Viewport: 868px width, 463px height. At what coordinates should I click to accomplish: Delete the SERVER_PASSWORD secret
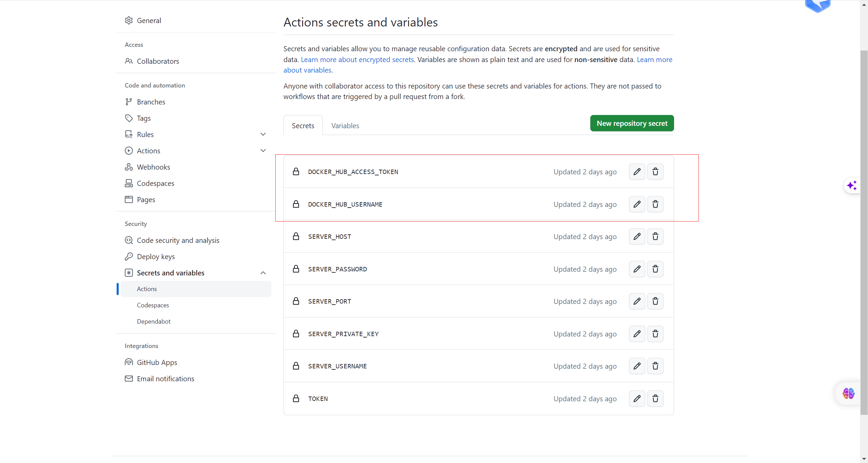point(655,269)
